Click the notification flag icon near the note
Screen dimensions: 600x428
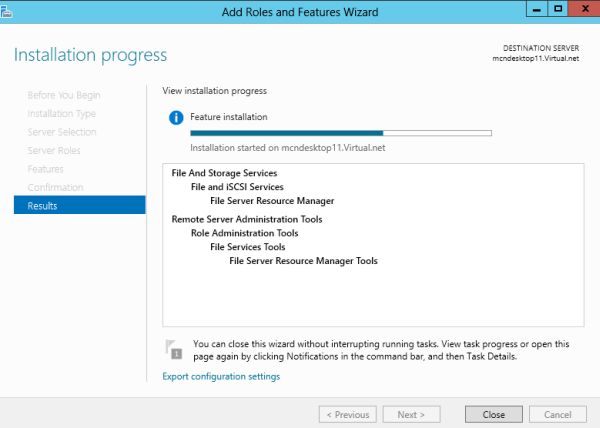click(174, 349)
